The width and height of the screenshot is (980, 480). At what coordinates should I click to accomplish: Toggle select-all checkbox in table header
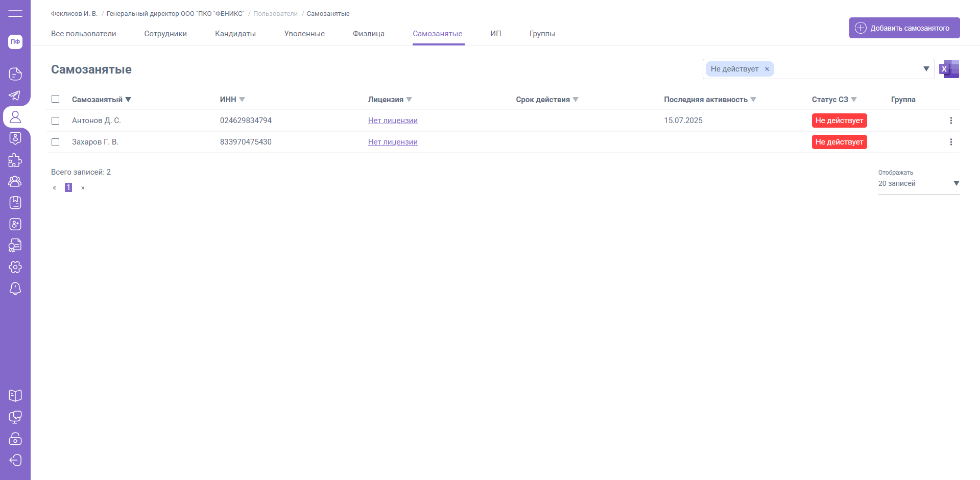click(x=56, y=99)
